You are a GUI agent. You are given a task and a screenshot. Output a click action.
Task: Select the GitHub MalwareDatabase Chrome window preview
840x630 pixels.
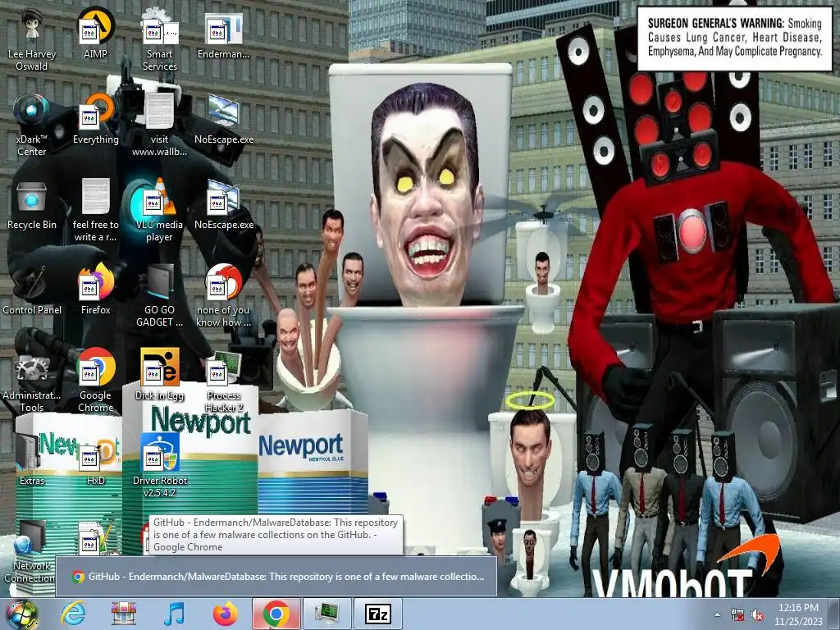point(276,577)
